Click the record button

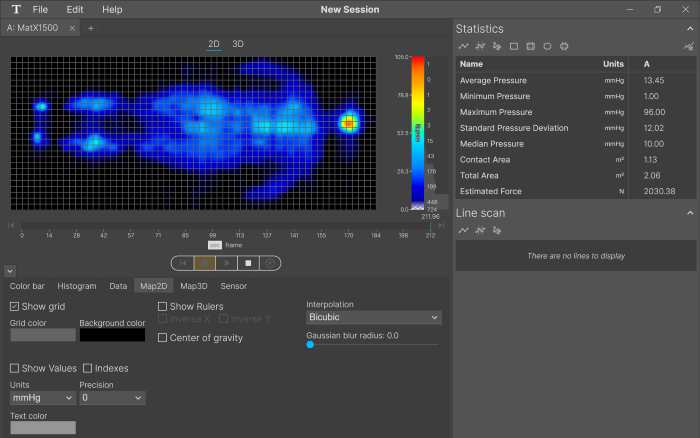pyautogui.click(x=205, y=263)
